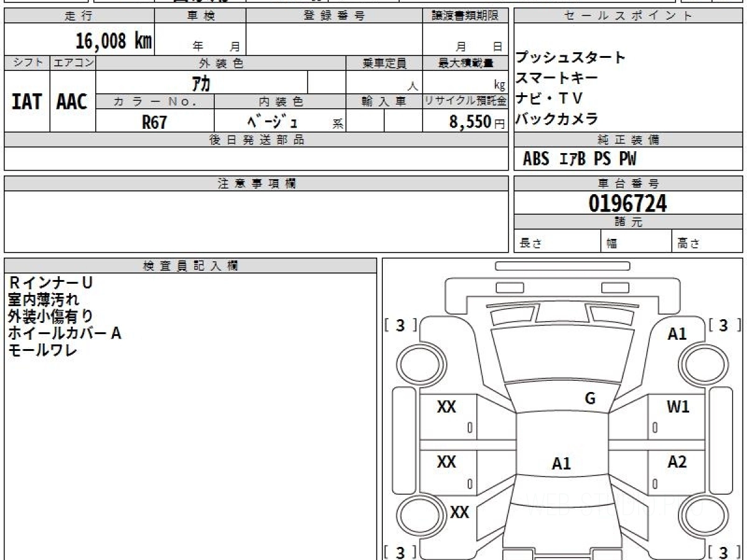The height and width of the screenshot is (560, 747).
Task: Click the 外装色 header cell
Action: coord(221,63)
